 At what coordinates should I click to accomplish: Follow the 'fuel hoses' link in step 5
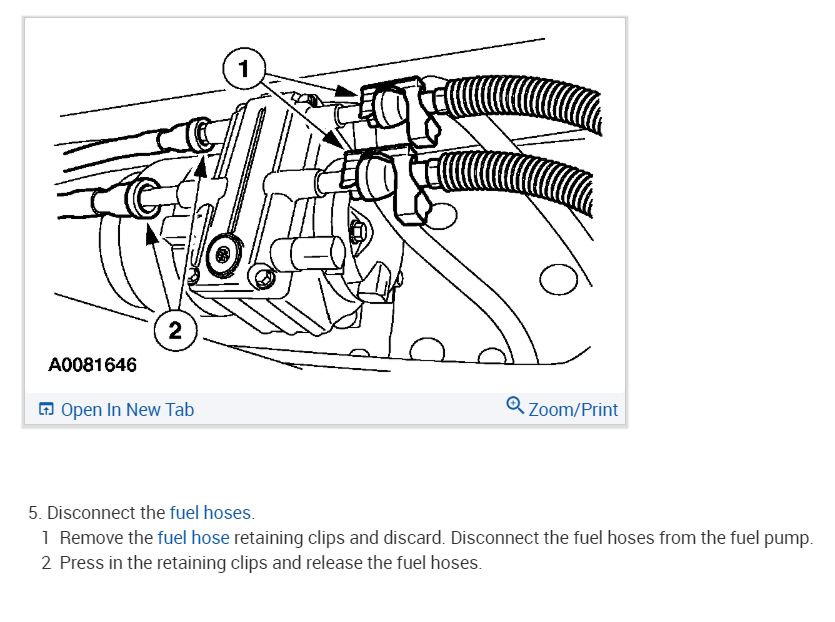pos(210,513)
